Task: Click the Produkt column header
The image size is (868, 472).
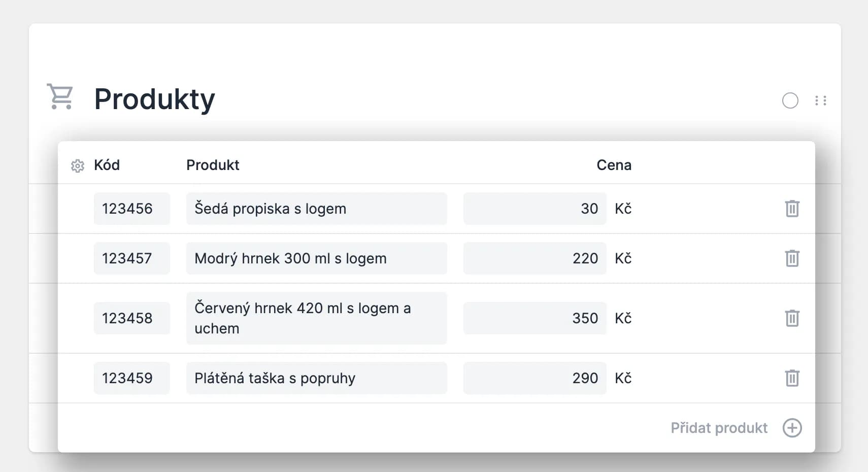Action: (x=213, y=165)
